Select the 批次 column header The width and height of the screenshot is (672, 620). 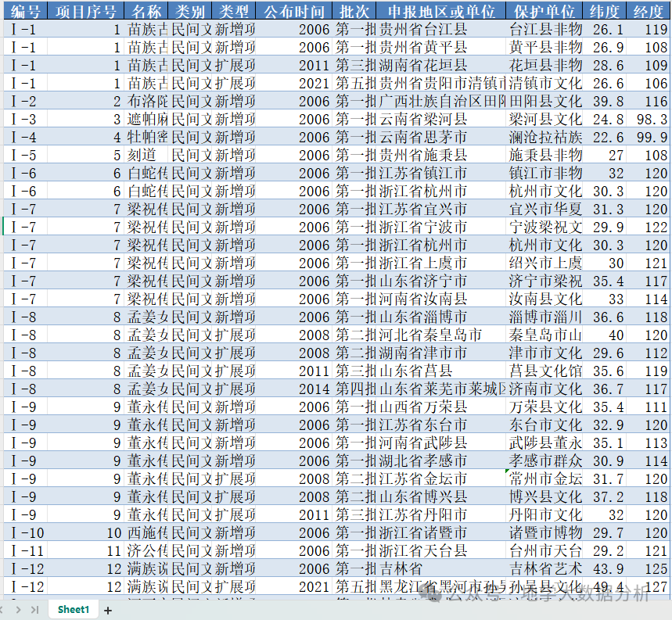coord(354,11)
